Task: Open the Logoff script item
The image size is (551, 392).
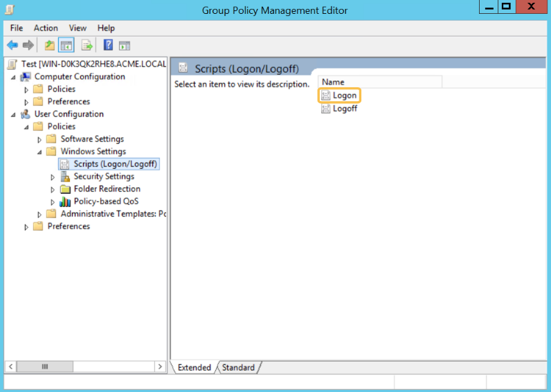Action: coord(345,108)
